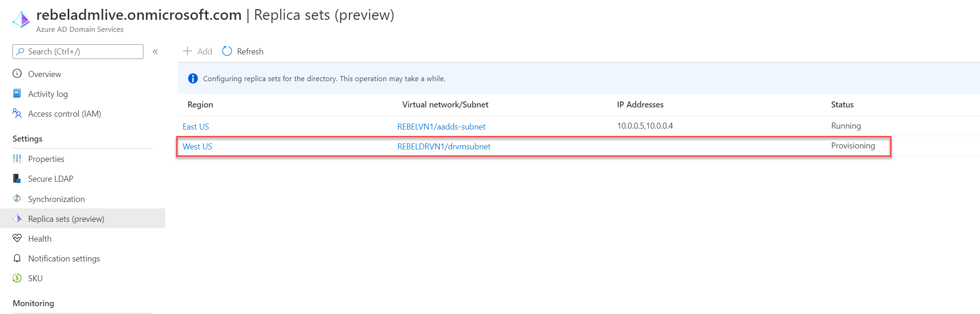Click the search magnifier icon in sidebar
Image resolution: width=980 pixels, height=314 pixels.
[x=20, y=52]
